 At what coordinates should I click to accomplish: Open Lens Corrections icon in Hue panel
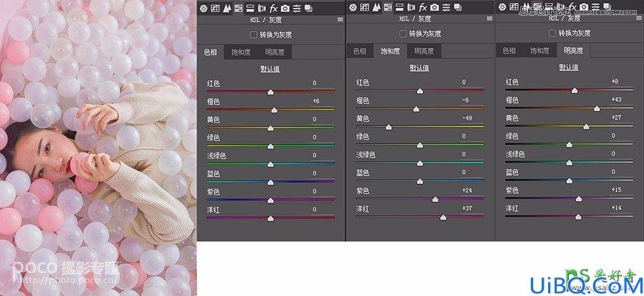click(262, 8)
